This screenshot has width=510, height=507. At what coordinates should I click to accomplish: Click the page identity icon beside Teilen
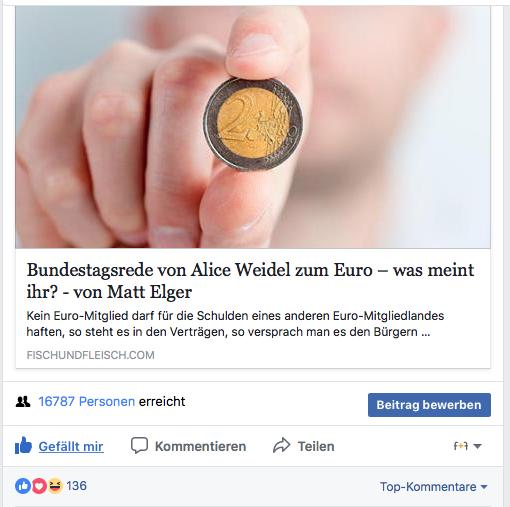[461, 446]
